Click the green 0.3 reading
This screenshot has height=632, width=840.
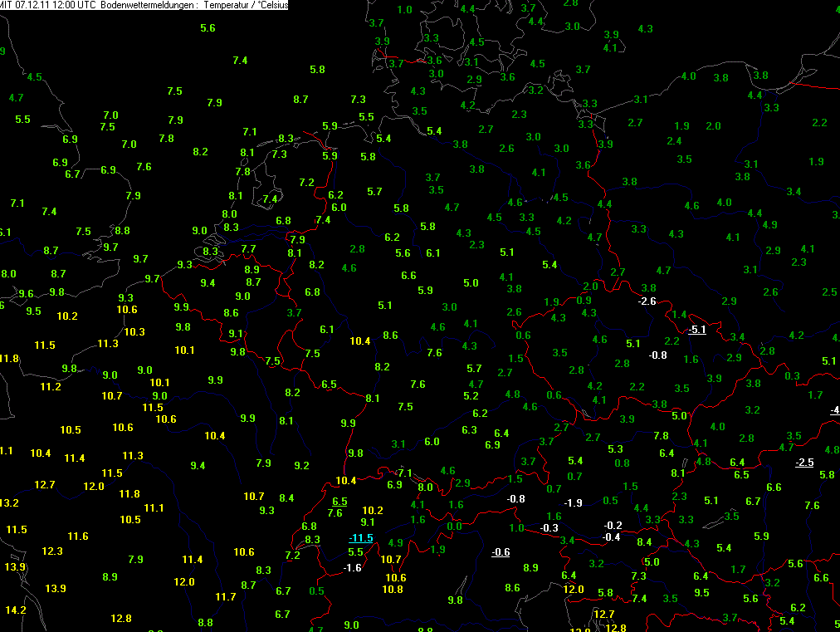click(792, 376)
